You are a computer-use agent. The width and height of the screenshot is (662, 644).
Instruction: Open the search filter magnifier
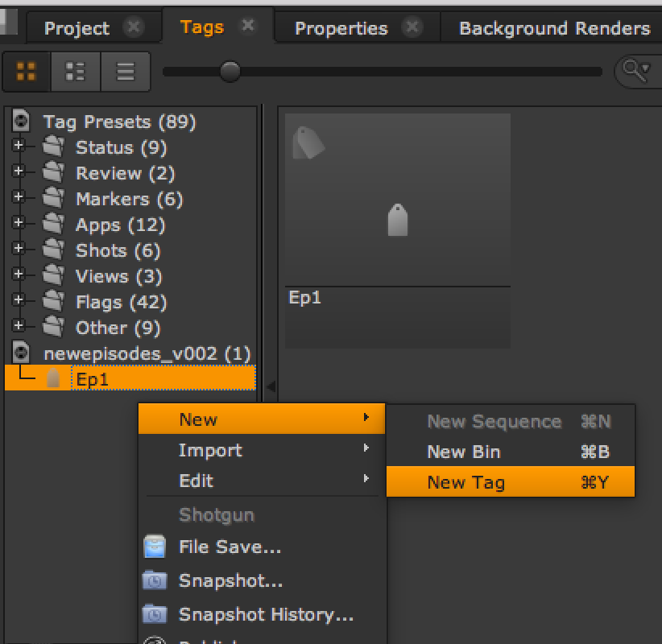(x=637, y=72)
